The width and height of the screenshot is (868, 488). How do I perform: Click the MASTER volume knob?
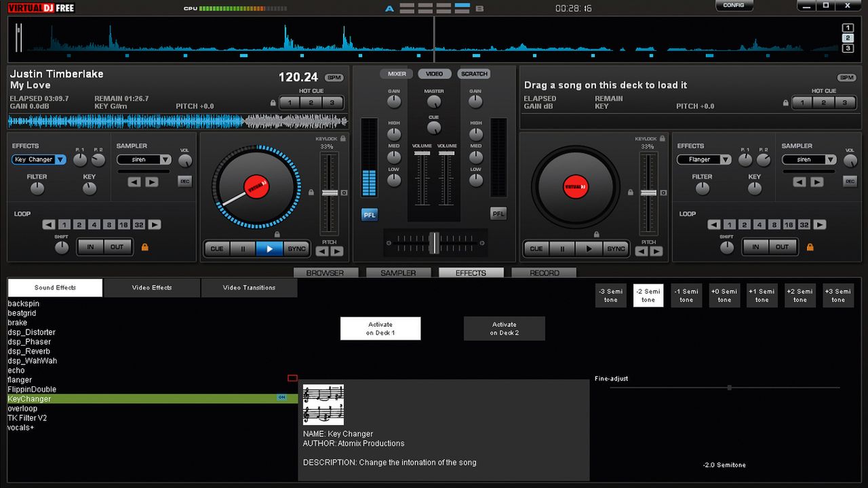[434, 102]
